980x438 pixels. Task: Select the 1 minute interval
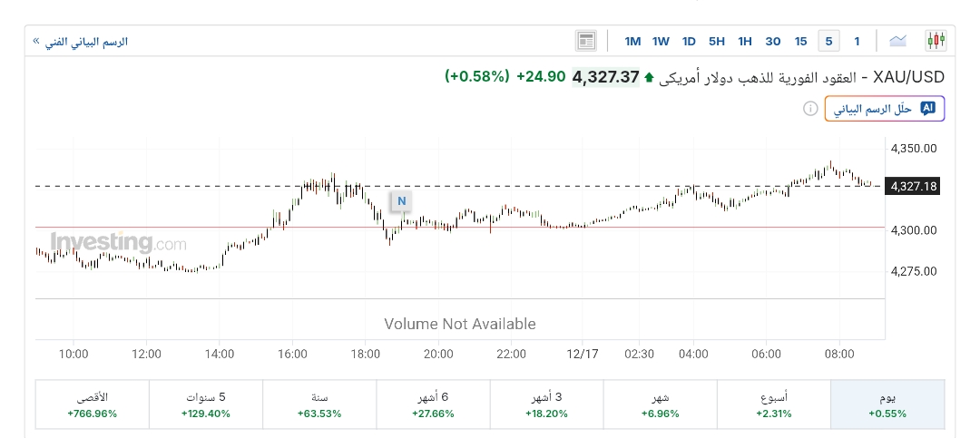pos(857,41)
